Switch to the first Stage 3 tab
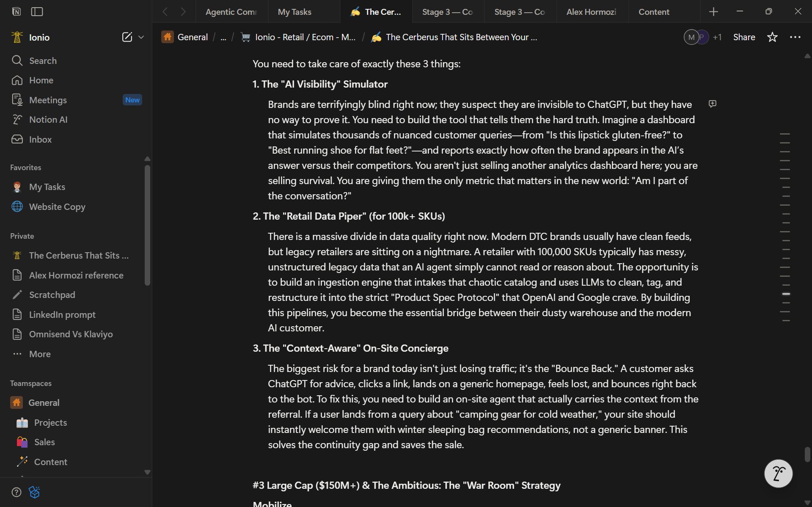 pos(448,12)
